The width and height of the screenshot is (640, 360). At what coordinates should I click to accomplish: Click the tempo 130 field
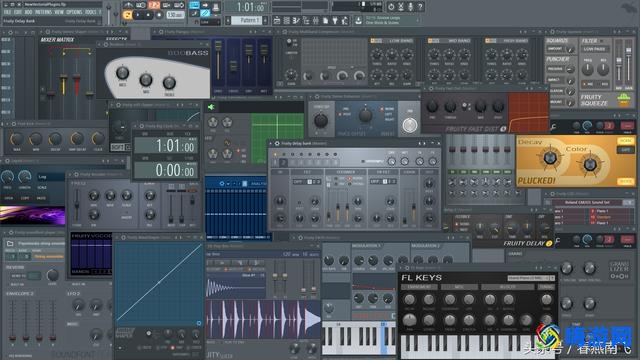click(x=175, y=15)
